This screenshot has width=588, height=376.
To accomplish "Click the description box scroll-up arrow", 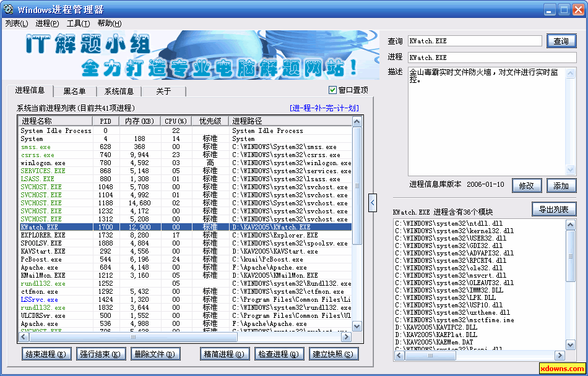I will coord(571,72).
